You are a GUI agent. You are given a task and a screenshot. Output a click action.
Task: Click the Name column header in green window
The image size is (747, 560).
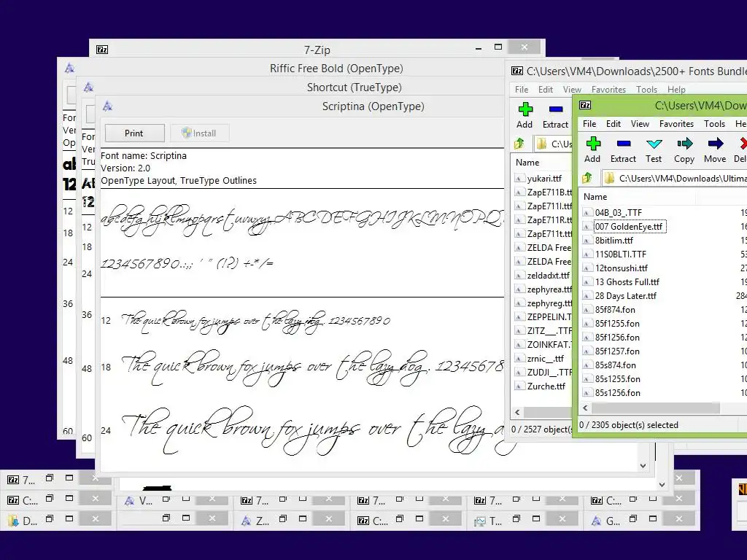[638, 197]
